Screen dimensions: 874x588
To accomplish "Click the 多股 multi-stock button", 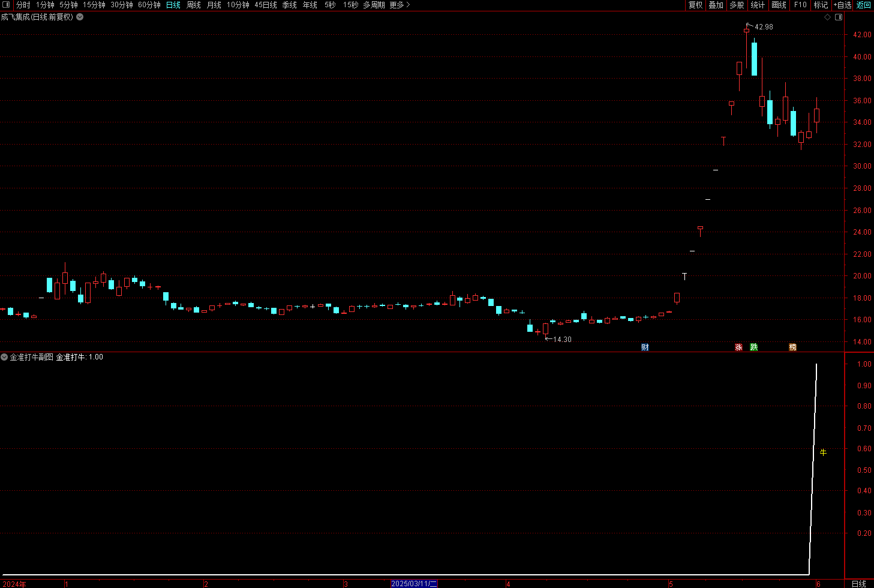I will point(737,5).
